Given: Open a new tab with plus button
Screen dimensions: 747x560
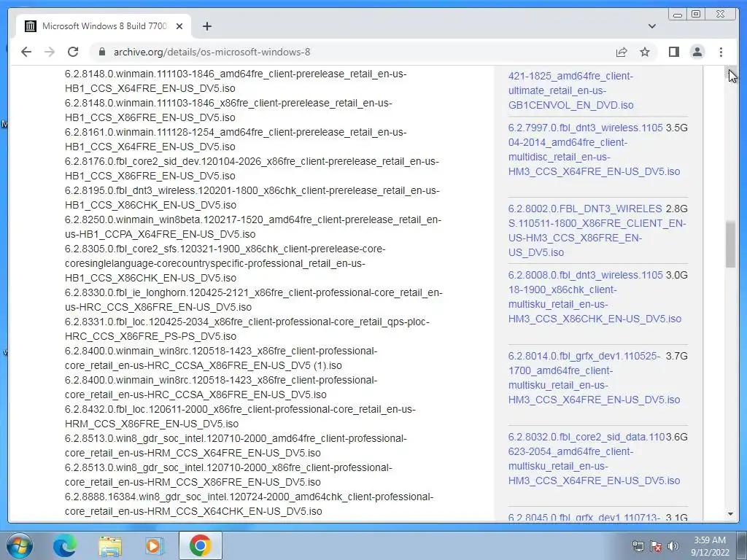Looking at the screenshot, I should click(206, 26).
